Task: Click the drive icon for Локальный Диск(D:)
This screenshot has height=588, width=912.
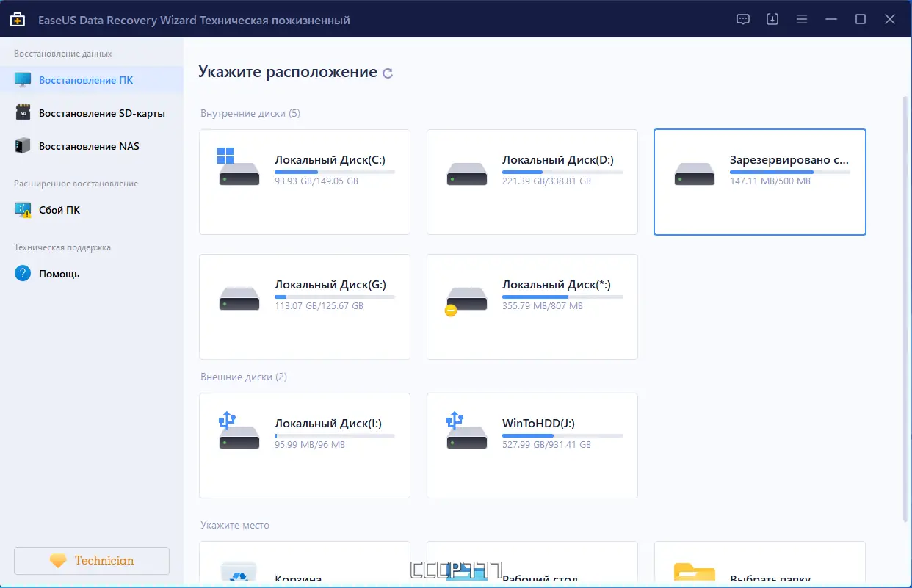Action: (x=467, y=174)
